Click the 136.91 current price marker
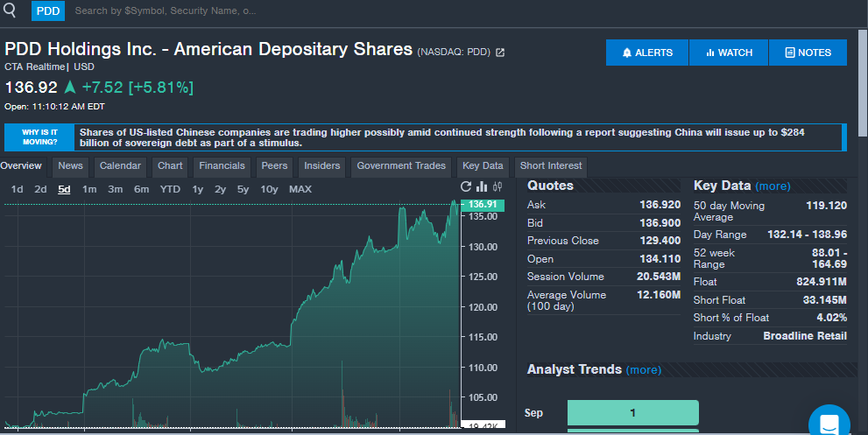The image size is (868, 435). 482,205
